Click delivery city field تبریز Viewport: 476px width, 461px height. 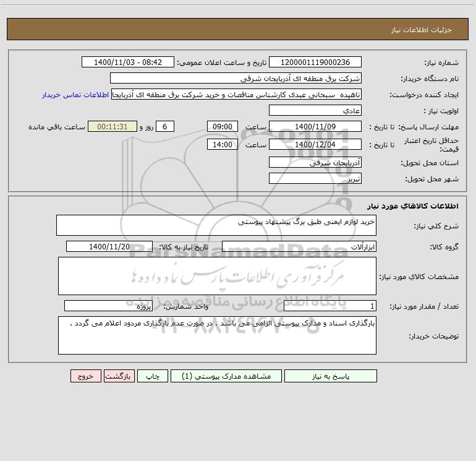315,178
